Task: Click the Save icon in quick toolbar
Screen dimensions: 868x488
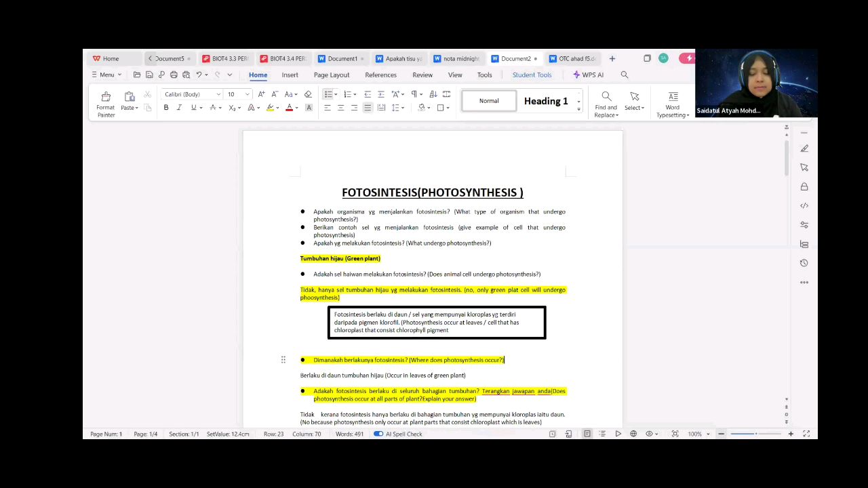Action: [x=149, y=75]
